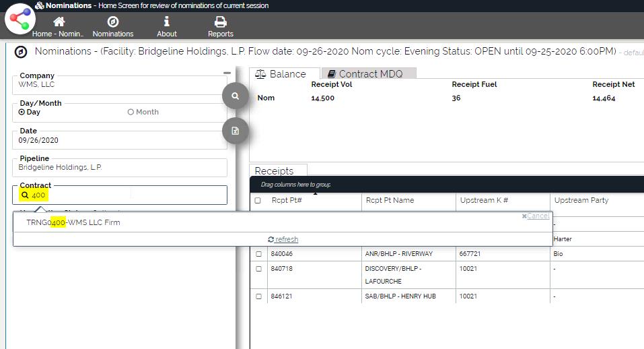Select the Day radio button
The image size is (644, 349).
pos(22,113)
